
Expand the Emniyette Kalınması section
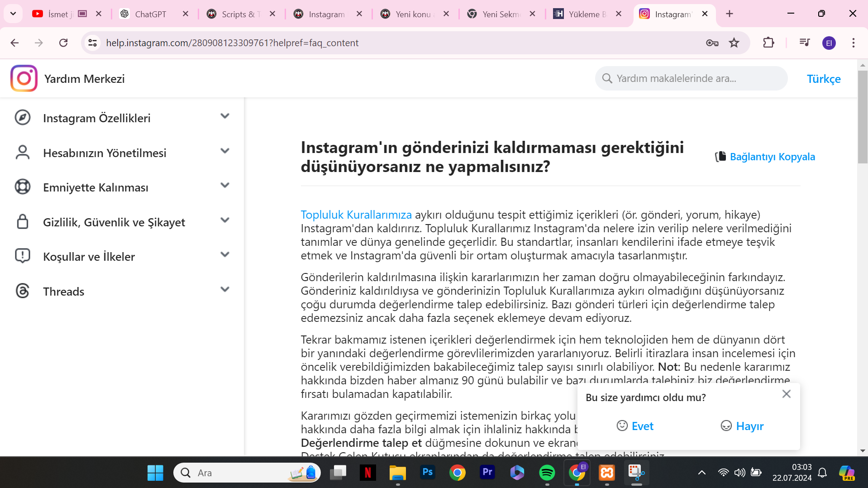tap(225, 186)
